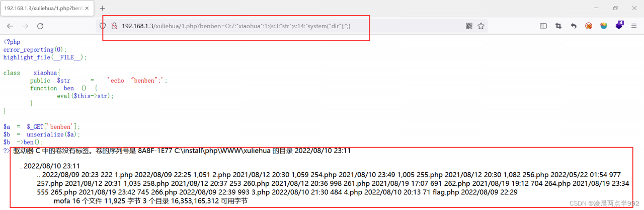644x210 pixels.
Task: Click the undo arrow toolbar icon
Action: click(x=574, y=26)
